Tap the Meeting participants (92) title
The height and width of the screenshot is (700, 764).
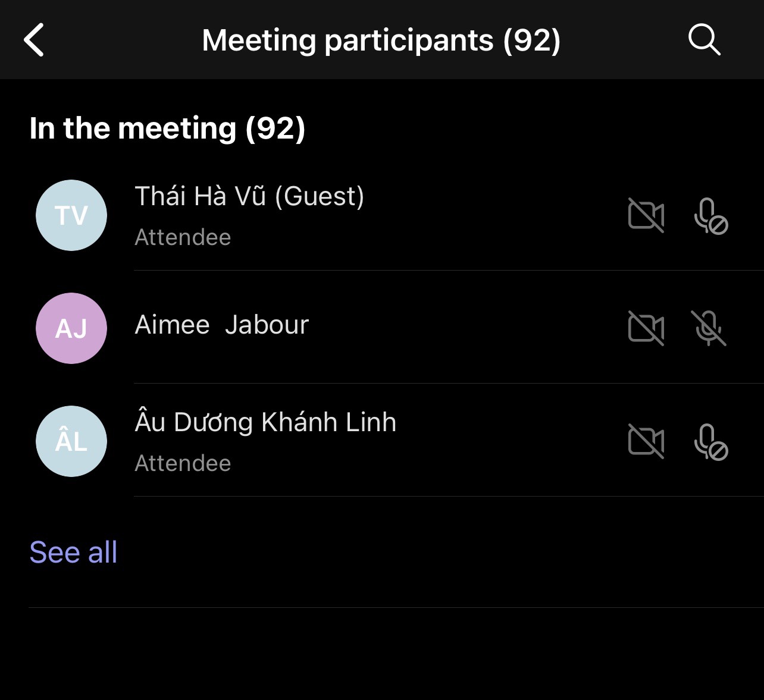[x=381, y=40]
